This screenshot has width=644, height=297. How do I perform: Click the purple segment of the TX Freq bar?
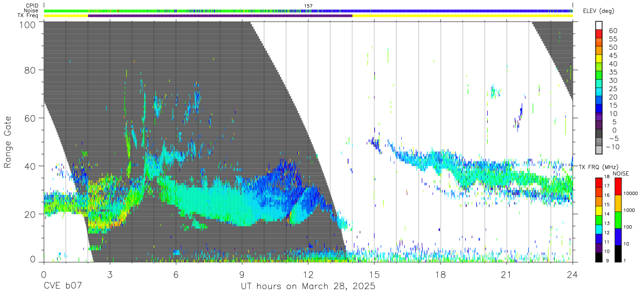click(220, 16)
